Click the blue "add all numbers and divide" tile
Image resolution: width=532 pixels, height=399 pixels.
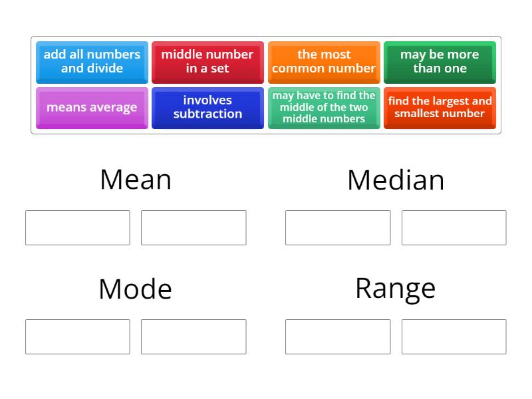[92, 62]
